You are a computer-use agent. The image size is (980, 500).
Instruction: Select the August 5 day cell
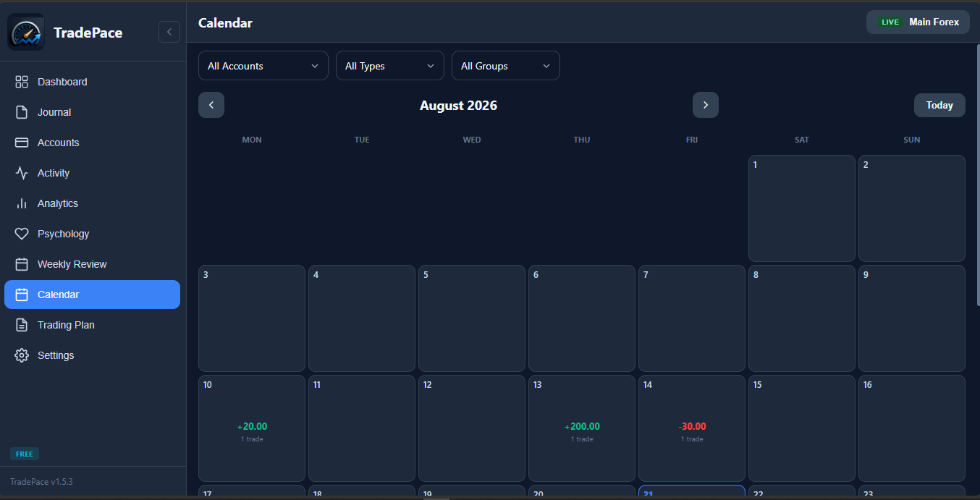coord(472,318)
